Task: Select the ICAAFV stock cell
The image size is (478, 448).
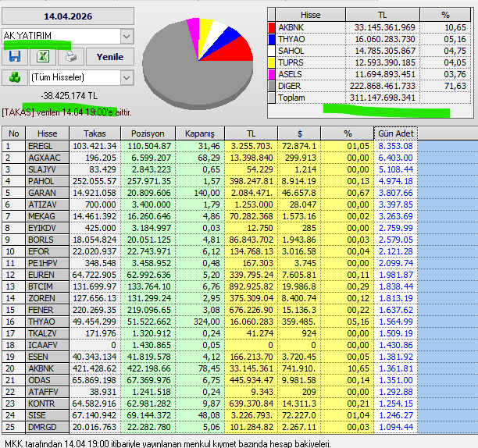Action: tap(47, 345)
